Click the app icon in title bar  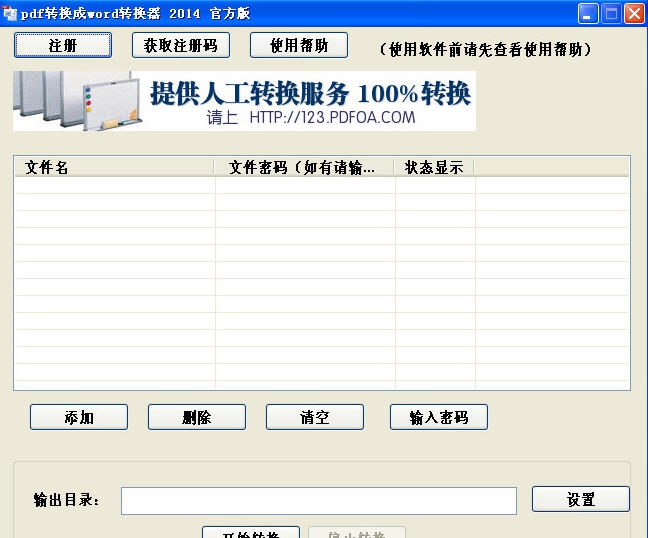pos(10,14)
